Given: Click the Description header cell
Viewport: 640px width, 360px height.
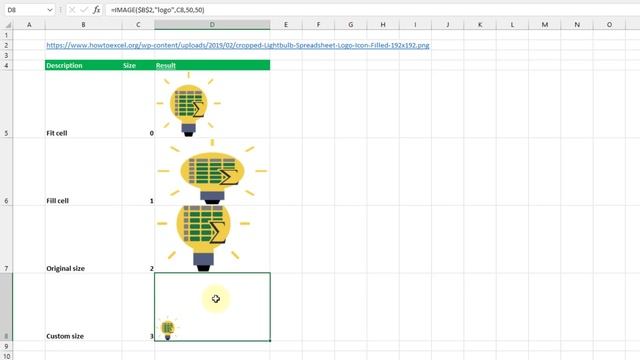Looking at the screenshot, I should tap(83, 65).
